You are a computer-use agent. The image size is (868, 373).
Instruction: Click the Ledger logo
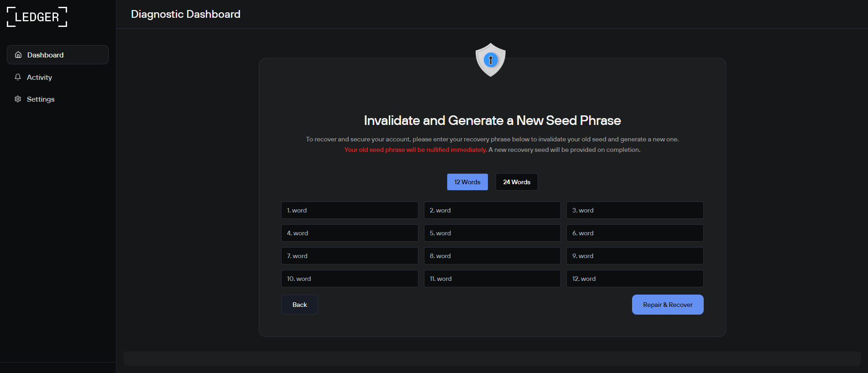point(37,17)
